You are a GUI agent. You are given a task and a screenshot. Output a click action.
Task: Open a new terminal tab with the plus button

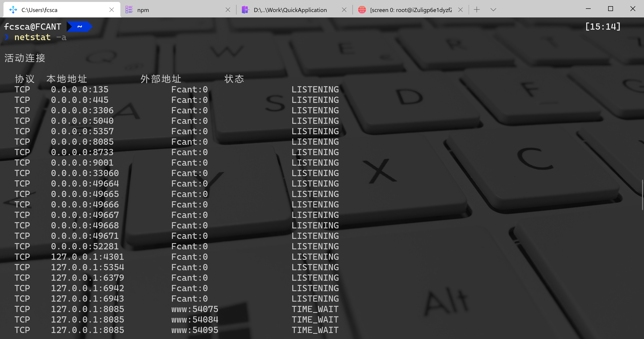click(477, 10)
